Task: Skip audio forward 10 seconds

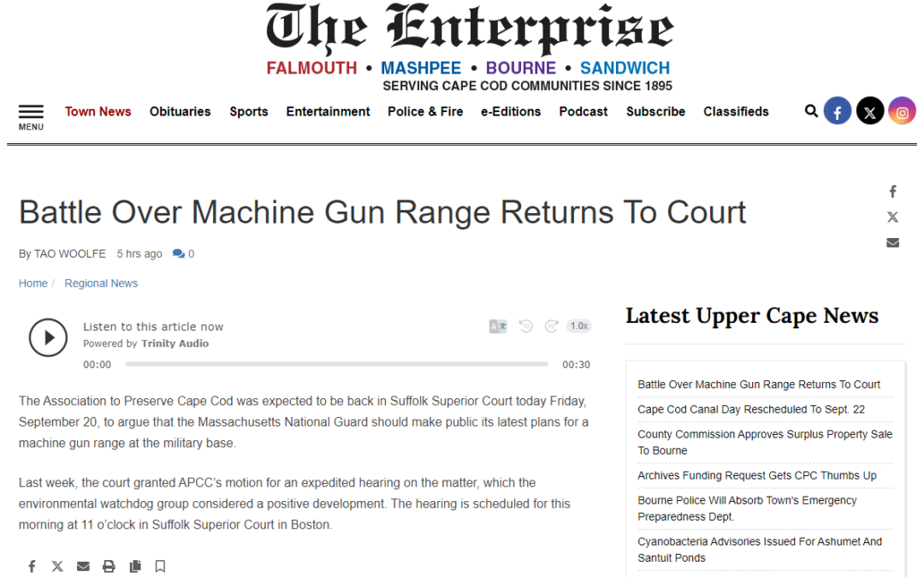Action: pos(552,326)
